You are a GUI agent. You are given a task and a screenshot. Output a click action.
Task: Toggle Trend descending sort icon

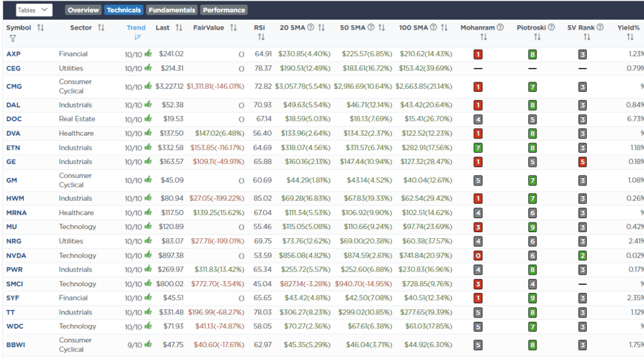pos(138,37)
